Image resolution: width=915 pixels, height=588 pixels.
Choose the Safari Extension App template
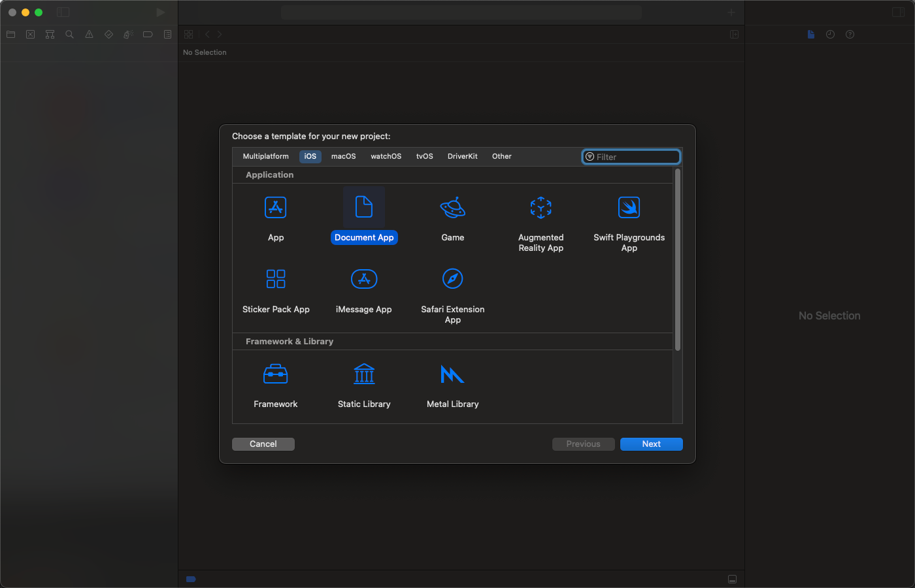[452, 295]
